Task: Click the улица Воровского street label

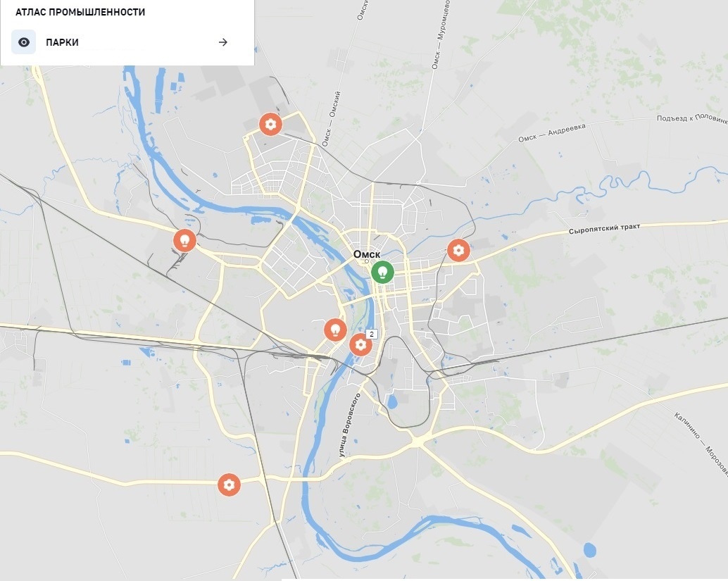Action: [x=349, y=425]
